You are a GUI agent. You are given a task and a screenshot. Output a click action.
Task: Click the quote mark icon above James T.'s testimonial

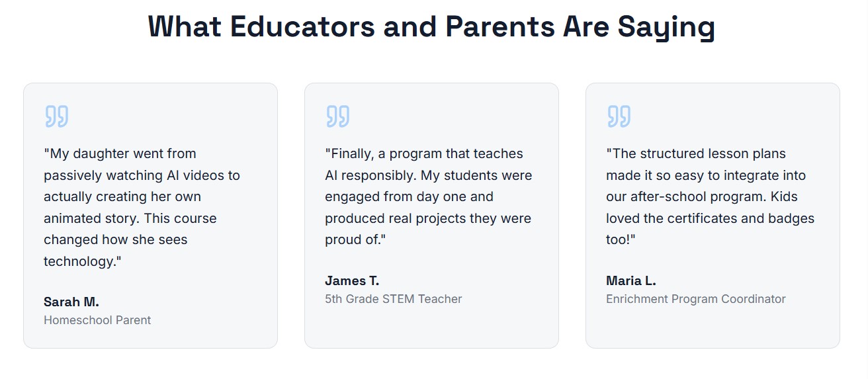(x=338, y=116)
